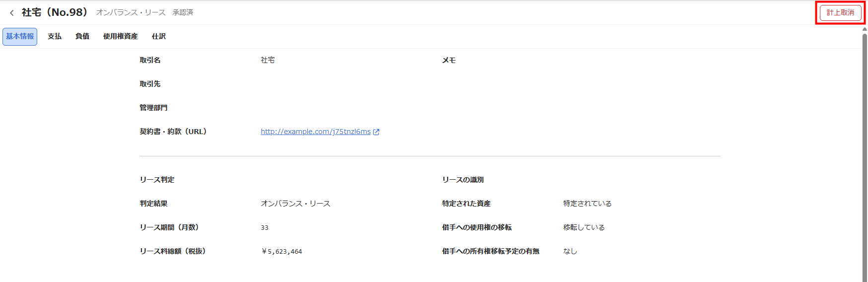
Task: Click the 特定されている value
Action: pos(587,204)
